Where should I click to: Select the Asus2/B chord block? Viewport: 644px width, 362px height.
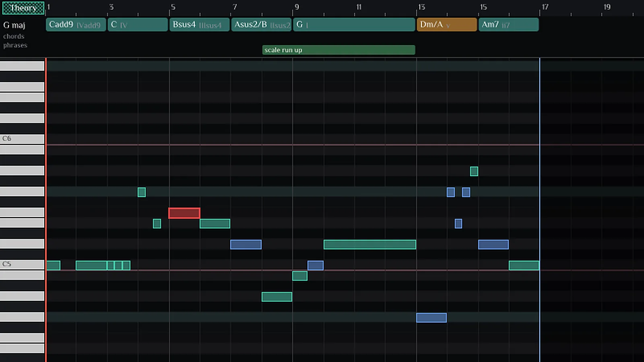pyautogui.click(x=261, y=25)
